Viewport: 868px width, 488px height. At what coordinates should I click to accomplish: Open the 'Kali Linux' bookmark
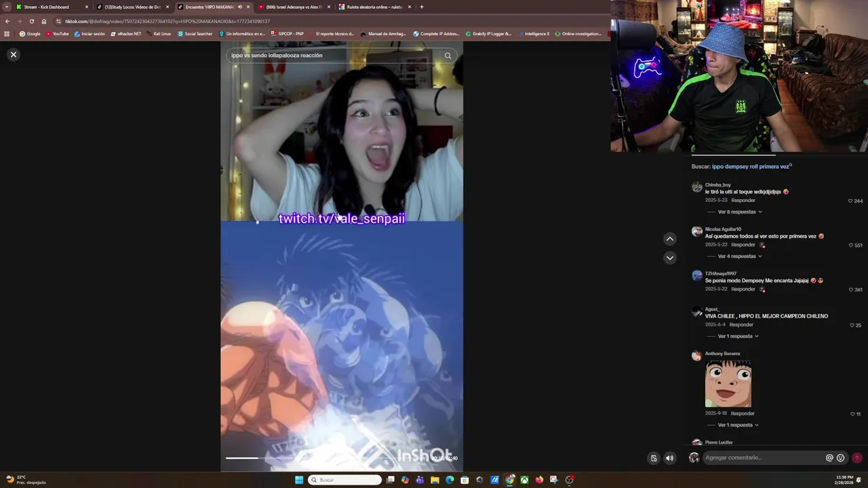point(159,33)
